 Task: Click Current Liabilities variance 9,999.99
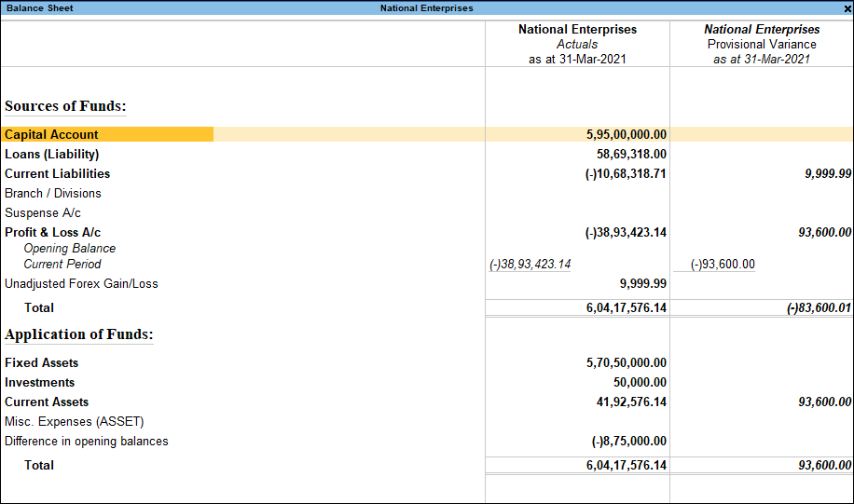[828, 173]
